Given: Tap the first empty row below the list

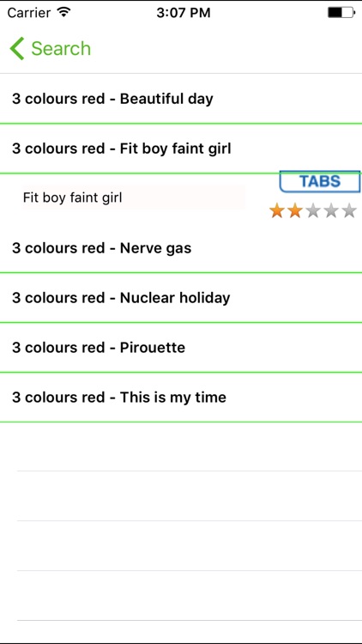Looking at the screenshot, I should tap(181, 447).
